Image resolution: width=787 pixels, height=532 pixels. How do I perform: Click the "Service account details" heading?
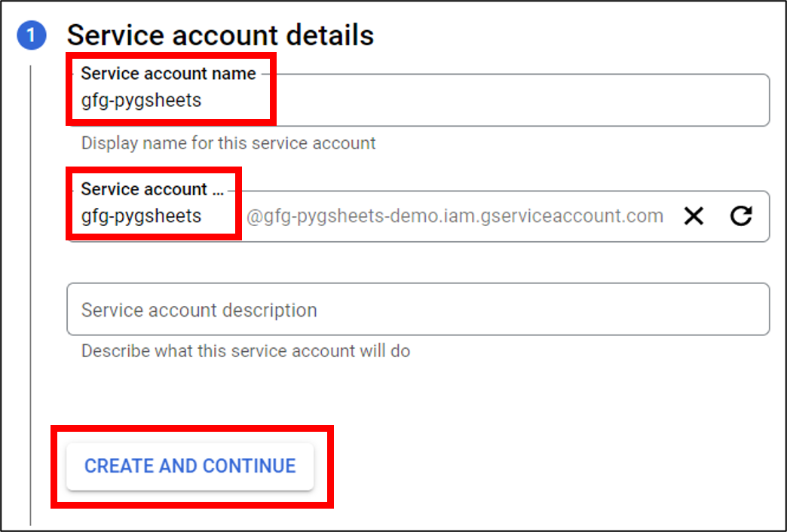click(x=220, y=35)
